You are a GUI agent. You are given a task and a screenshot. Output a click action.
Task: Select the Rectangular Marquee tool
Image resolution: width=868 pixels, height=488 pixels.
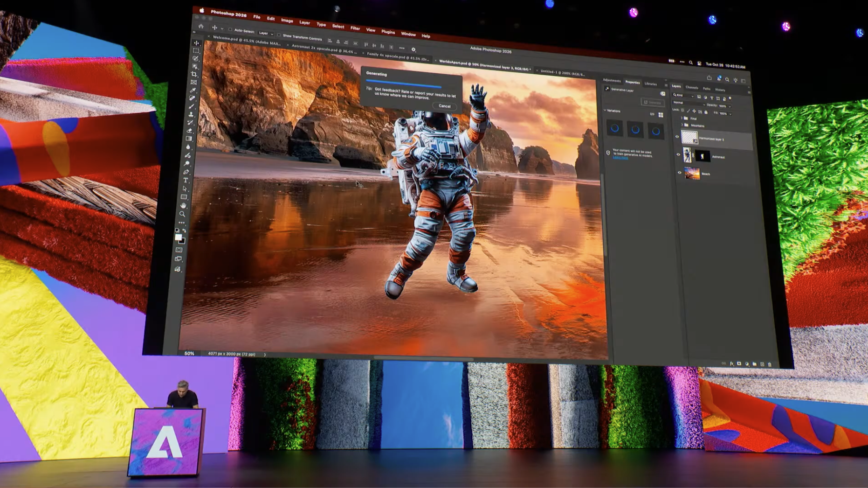tap(196, 50)
